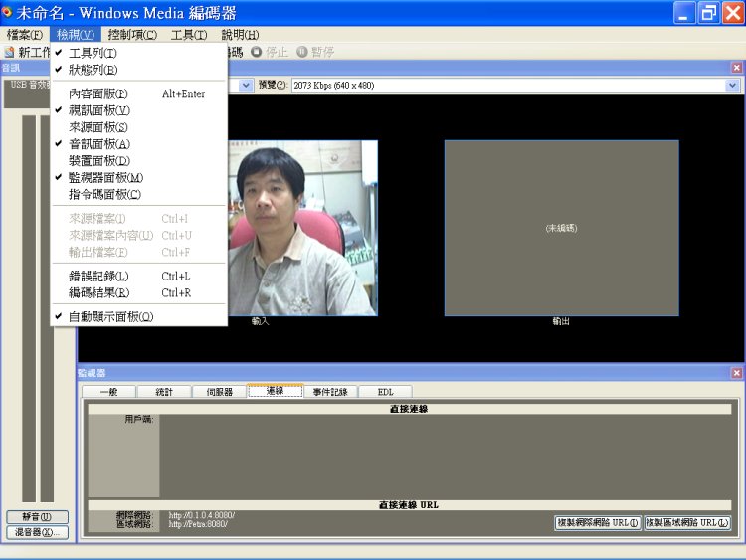Open the display dropdown arrow left of 預覽
This screenshot has width=746, height=560.
tap(246, 86)
